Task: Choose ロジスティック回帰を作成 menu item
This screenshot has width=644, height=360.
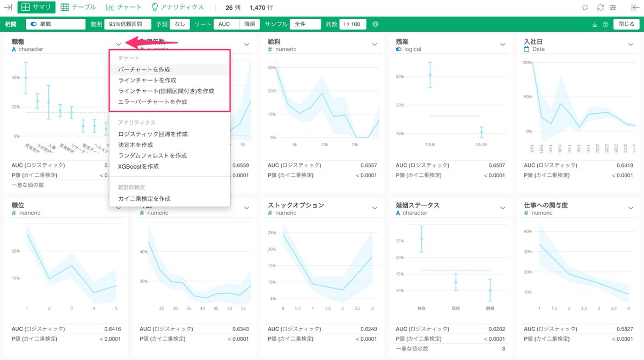Action: (170, 134)
